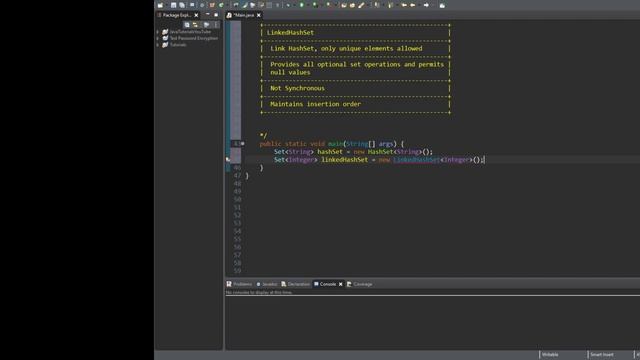The image size is (640, 360).
Task: Select the Tutorials project
Action: pyautogui.click(x=178, y=44)
